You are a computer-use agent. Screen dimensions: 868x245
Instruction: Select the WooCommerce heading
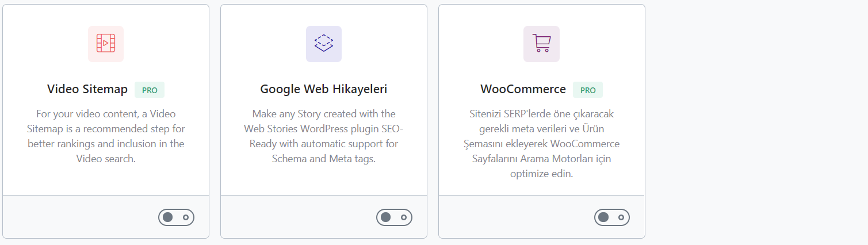(523, 90)
